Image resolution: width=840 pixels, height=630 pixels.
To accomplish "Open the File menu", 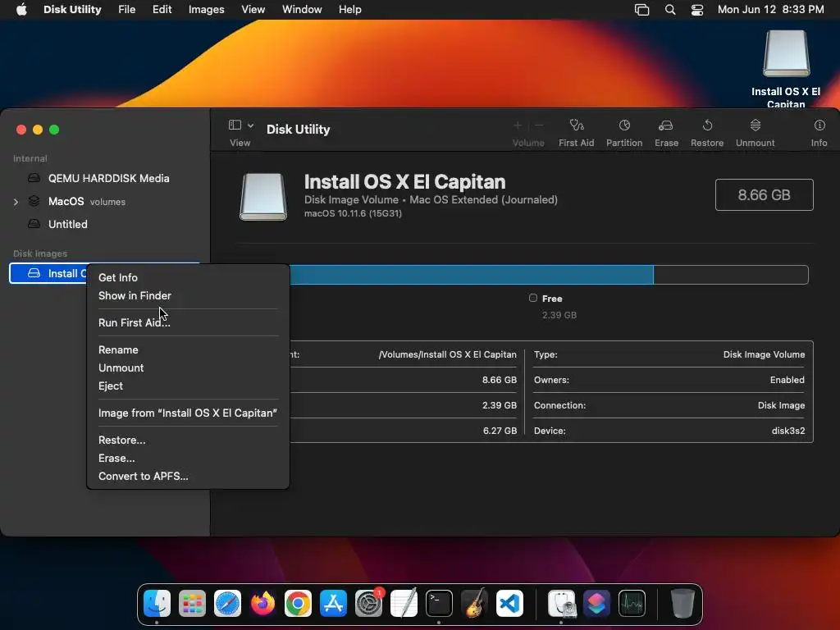I will 127,10.
